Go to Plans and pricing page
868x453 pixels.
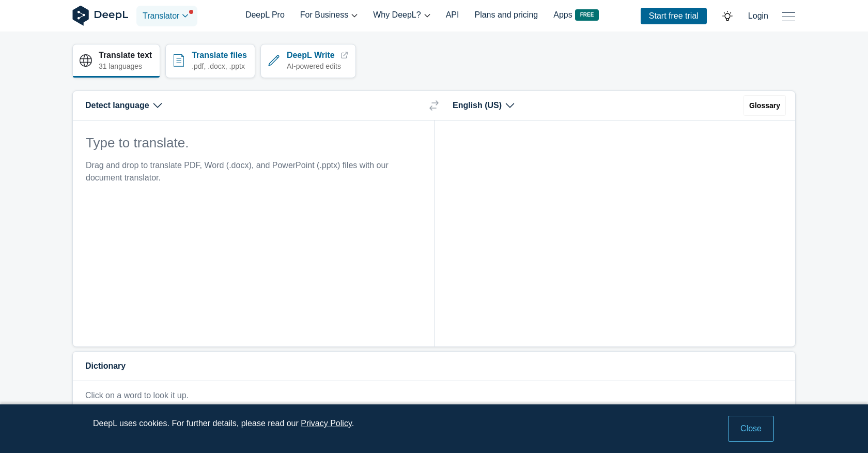click(506, 15)
